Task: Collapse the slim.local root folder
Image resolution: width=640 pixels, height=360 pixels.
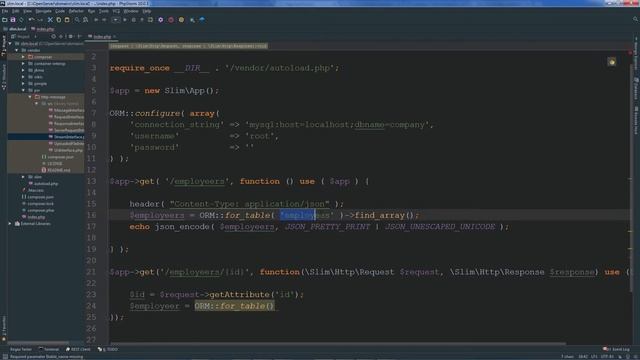Action: (10, 44)
